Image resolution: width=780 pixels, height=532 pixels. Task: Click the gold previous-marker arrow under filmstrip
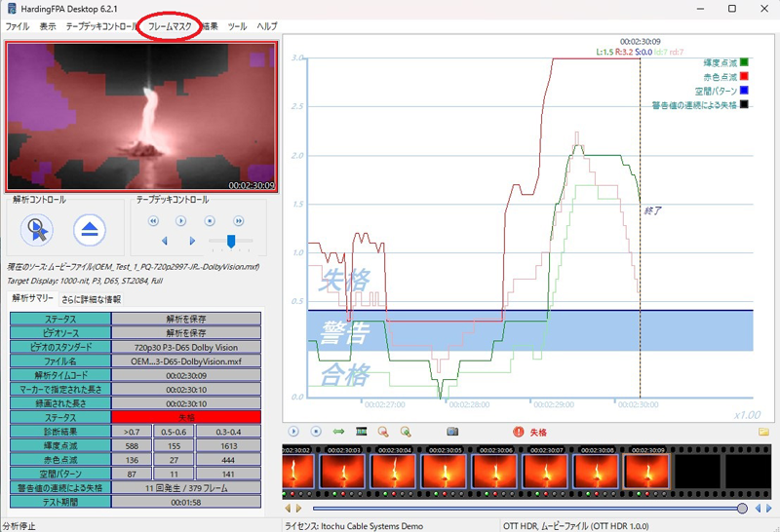point(288,509)
